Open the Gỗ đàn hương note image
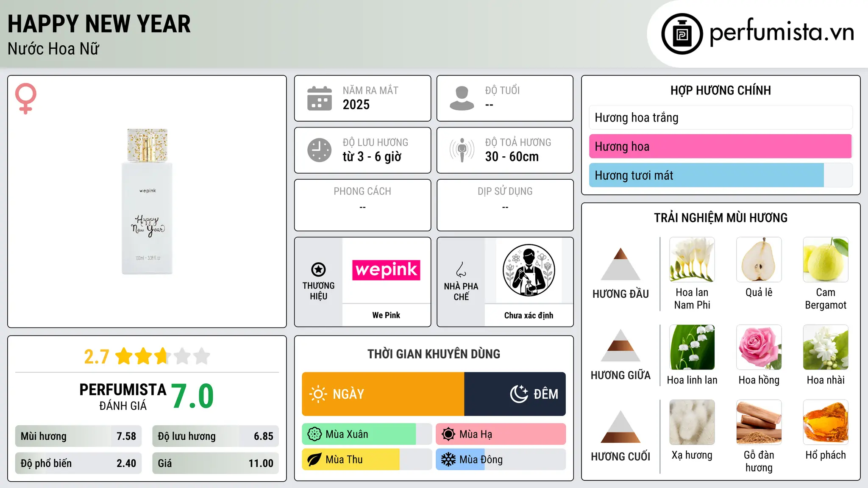The image size is (868, 488). click(759, 422)
